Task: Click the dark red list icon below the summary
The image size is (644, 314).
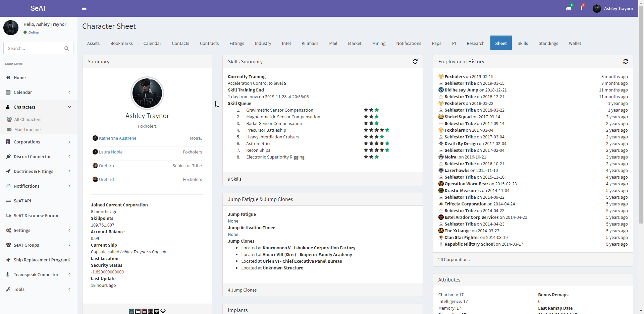Action: 144,311
